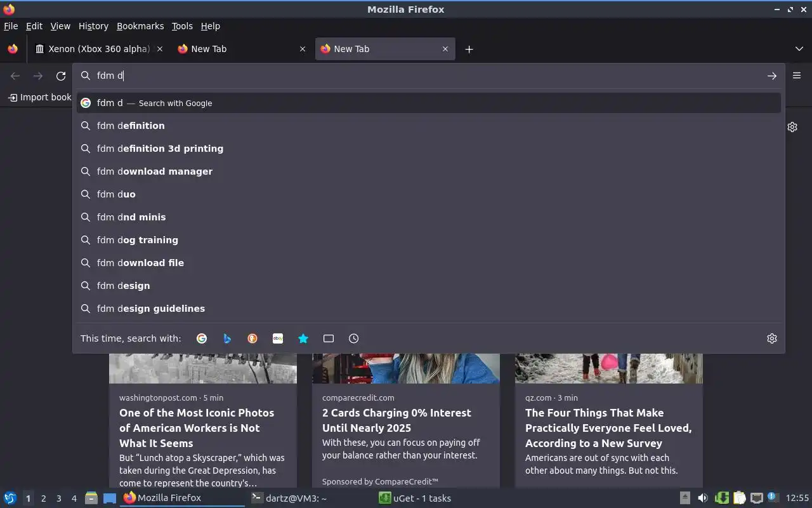
Task: Click the show desktop taskbar icon
Action: point(110,498)
